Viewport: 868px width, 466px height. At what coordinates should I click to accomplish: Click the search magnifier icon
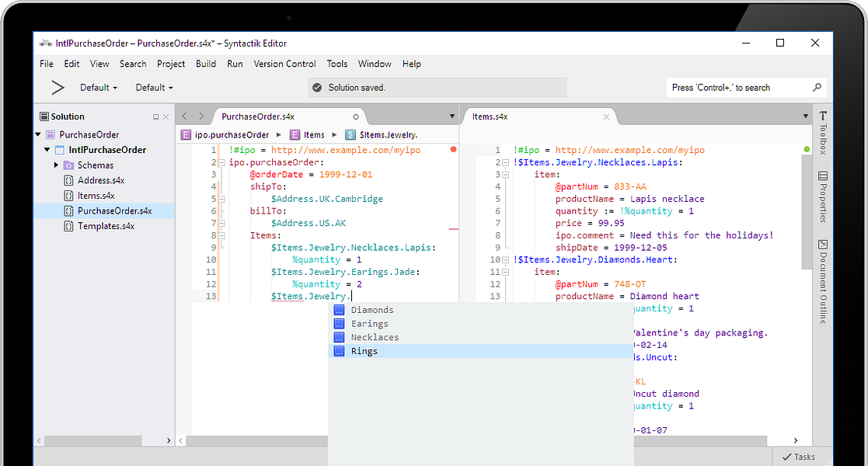[817, 88]
